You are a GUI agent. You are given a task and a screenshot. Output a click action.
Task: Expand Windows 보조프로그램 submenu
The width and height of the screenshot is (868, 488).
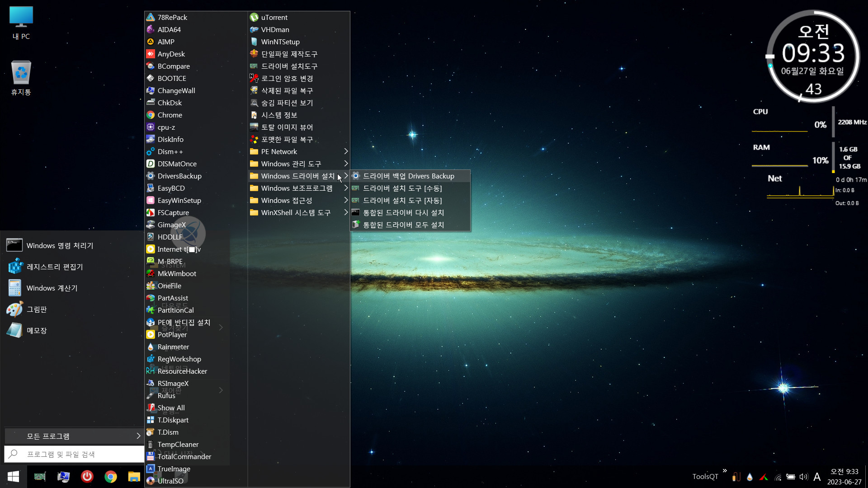(299, 188)
